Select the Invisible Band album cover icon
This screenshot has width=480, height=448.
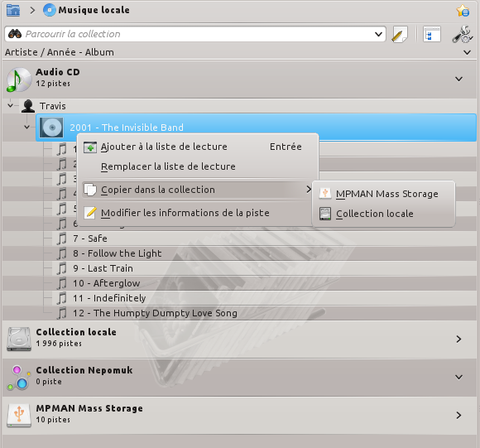coord(51,128)
